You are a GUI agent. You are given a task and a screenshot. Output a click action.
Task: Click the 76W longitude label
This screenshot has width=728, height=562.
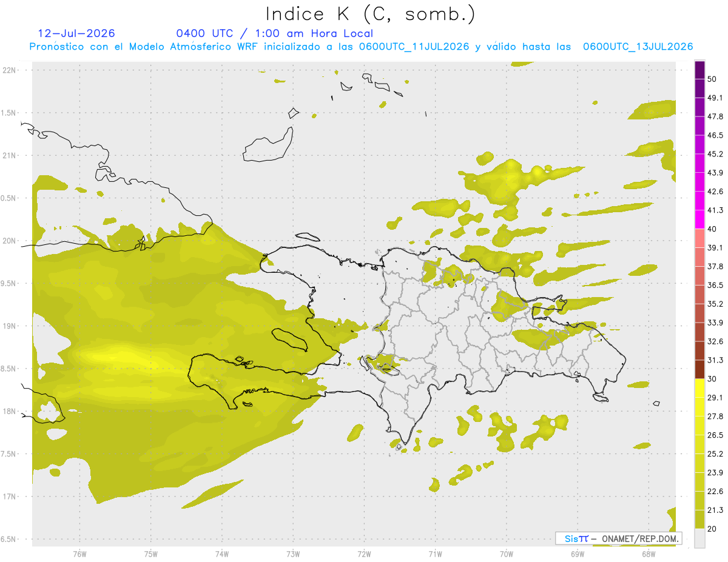(x=79, y=554)
